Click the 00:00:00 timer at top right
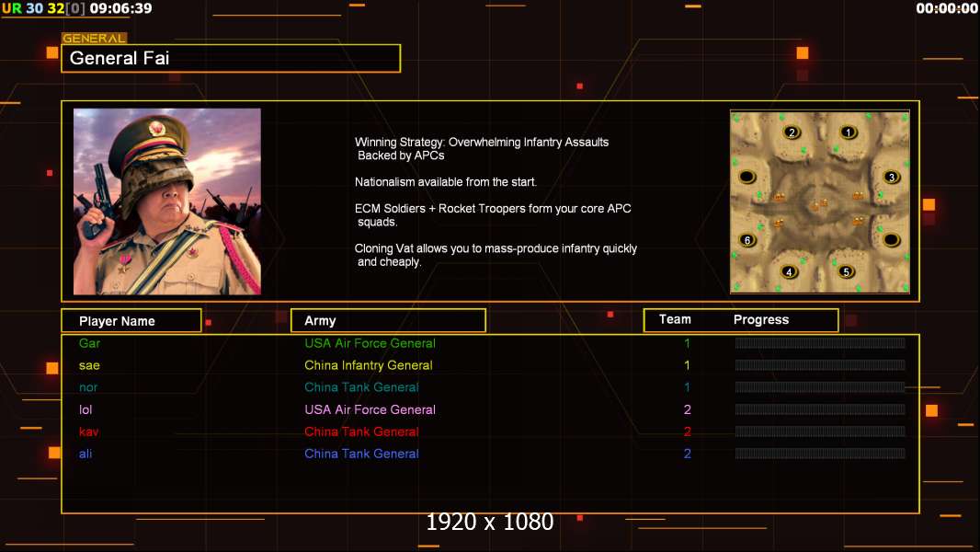This screenshot has height=552, width=980. pos(947,8)
